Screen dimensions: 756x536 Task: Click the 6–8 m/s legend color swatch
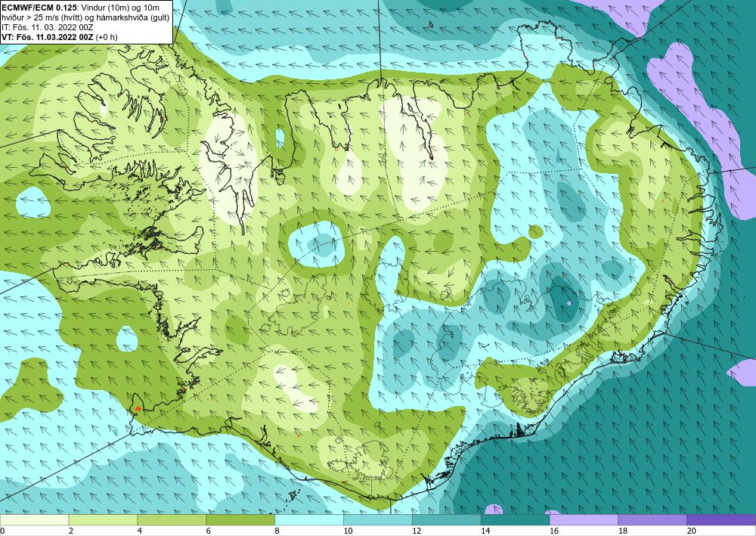pos(240,520)
